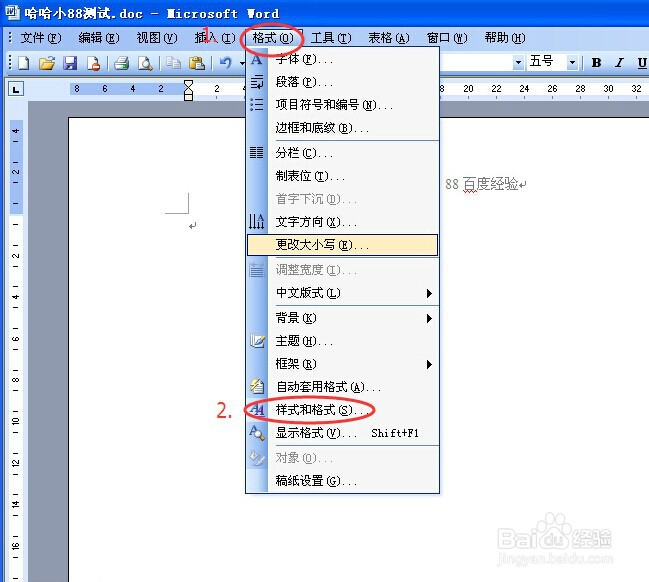Choose 分栏(C) menu entry
The image size is (649, 582).
(x=342, y=153)
